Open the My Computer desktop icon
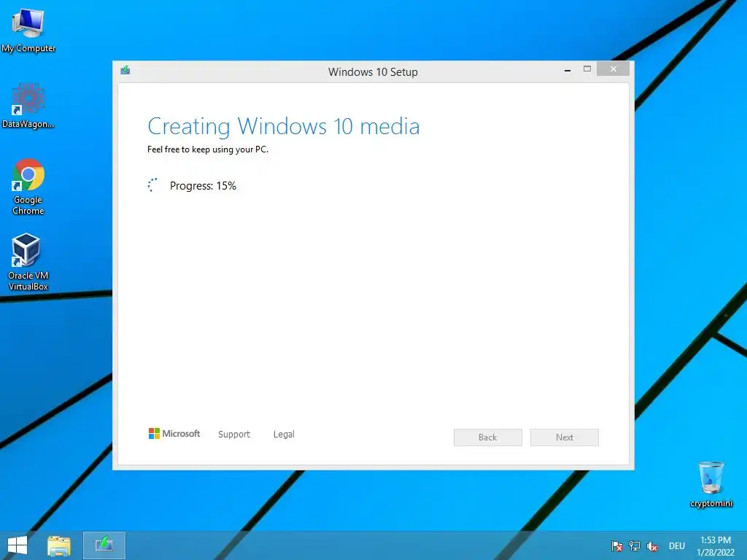This screenshot has width=747, height=560. pyautogui.click(x=28, y=30)
